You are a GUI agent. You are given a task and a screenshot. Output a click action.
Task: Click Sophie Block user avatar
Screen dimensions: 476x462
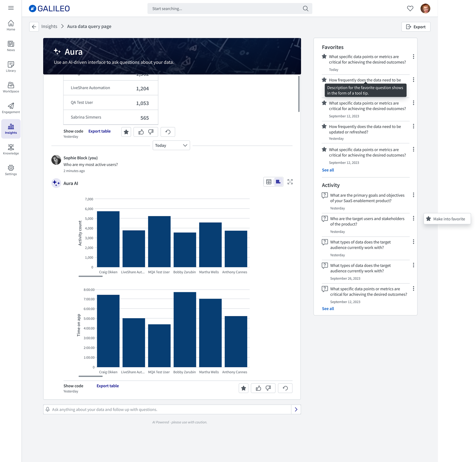(56, 160)
